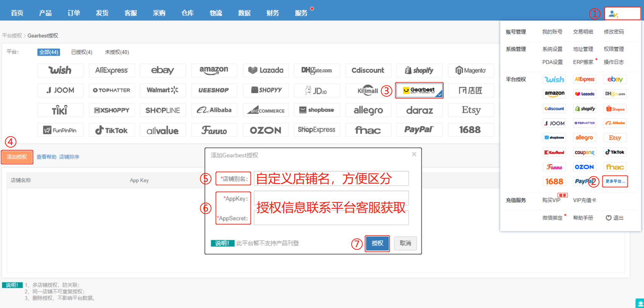Select the SHOPYY platform tile
Image resolution: width=644 pixels, height=308 pixels.
tap(265, 90)
